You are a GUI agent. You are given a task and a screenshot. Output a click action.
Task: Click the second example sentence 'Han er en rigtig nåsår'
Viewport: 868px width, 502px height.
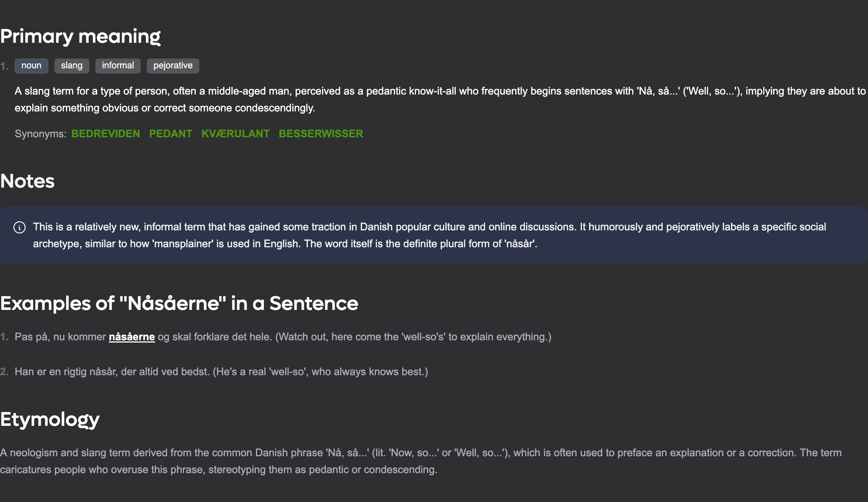coord(222,372)
